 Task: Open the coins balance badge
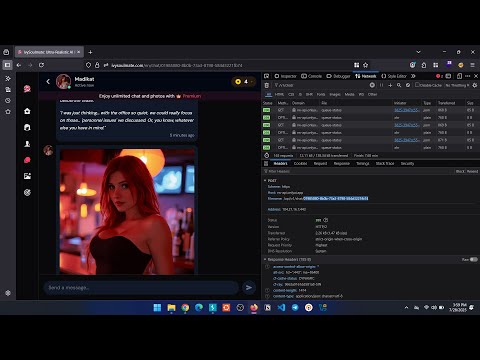coord(243,81)
